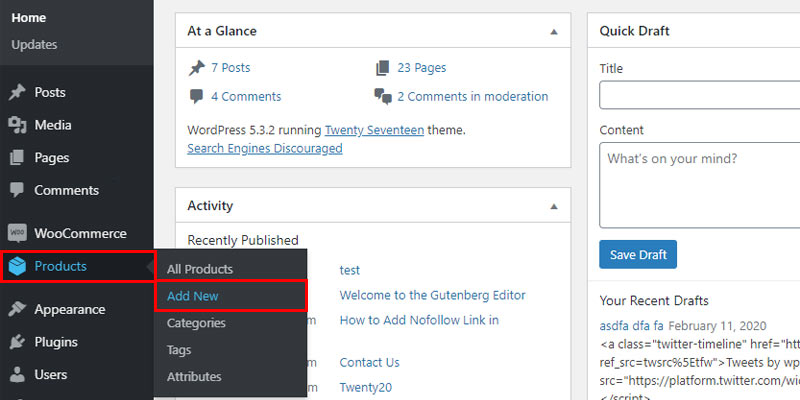View 2 Comments in moderation
The height and width of the screenshot is (400, 800).
click(472, 97)
